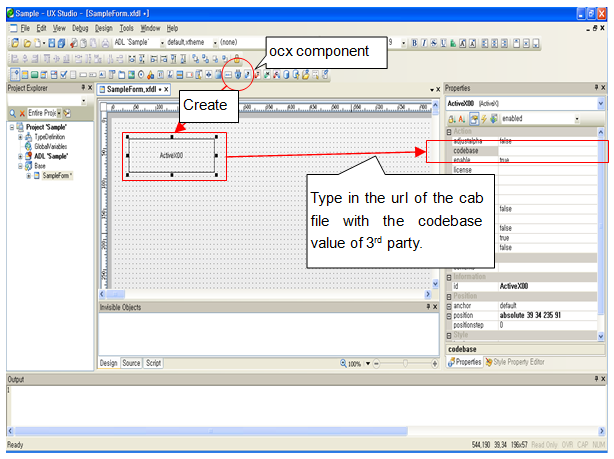
Task: Select the green Button component tool
Action: pyautogui.click(x=34, y=74)
